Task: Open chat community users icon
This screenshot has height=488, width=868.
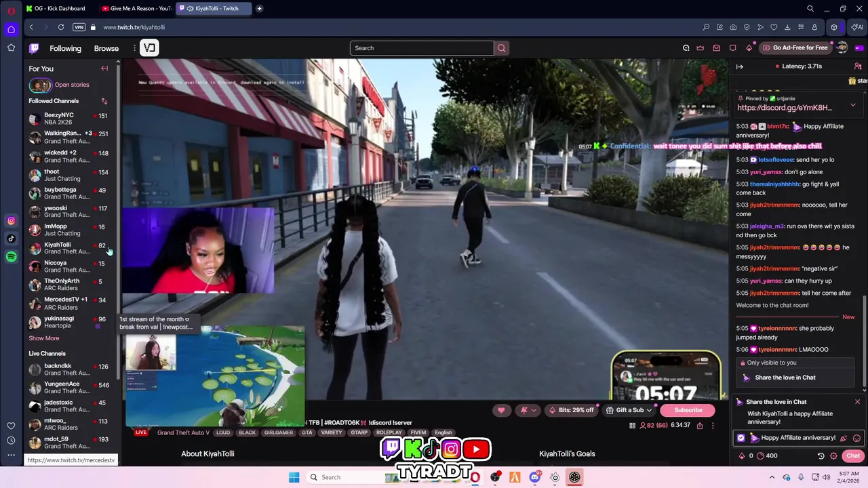Action: click(858, 66)
